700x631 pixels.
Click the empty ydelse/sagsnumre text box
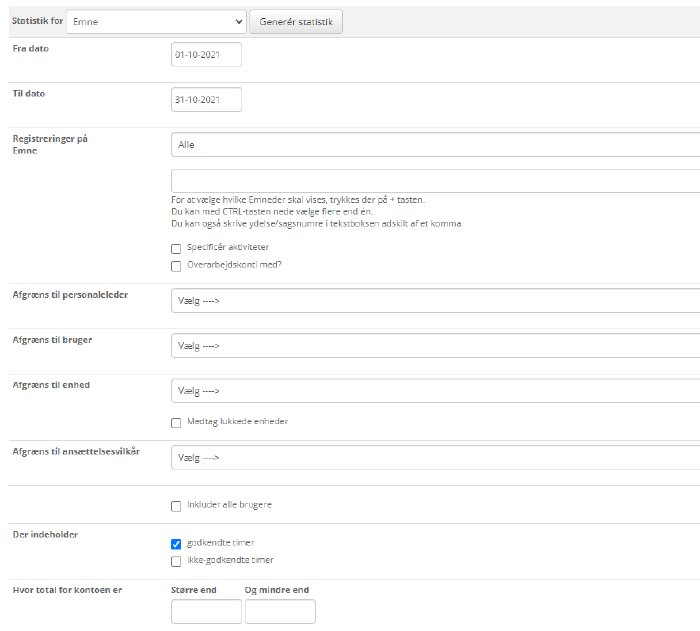435,181
